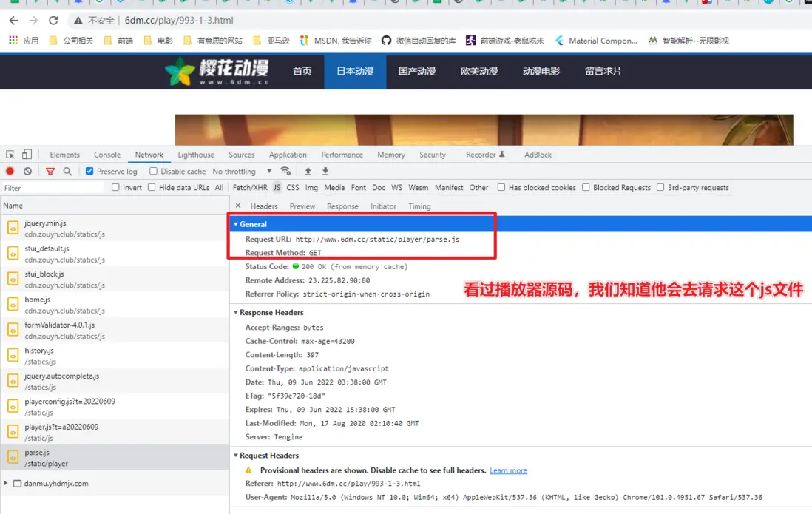Open the Learn more link about provisional headers

click(508, 470)
